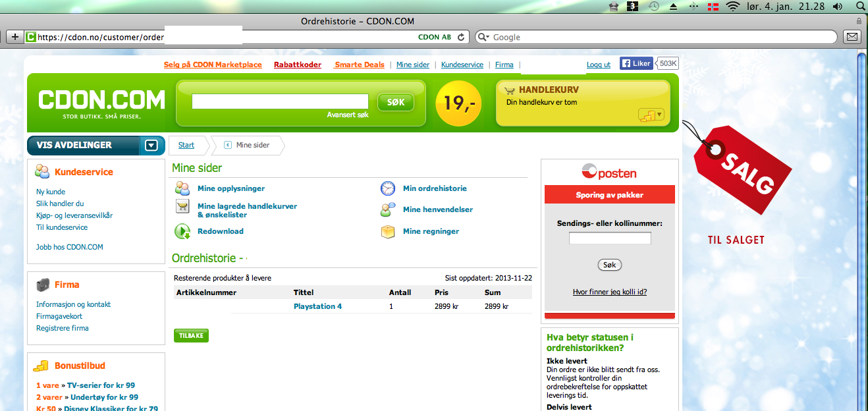Open the Safari mail envelope icon
This screenshot has width=868, height=411.
(x=852, y=37)
